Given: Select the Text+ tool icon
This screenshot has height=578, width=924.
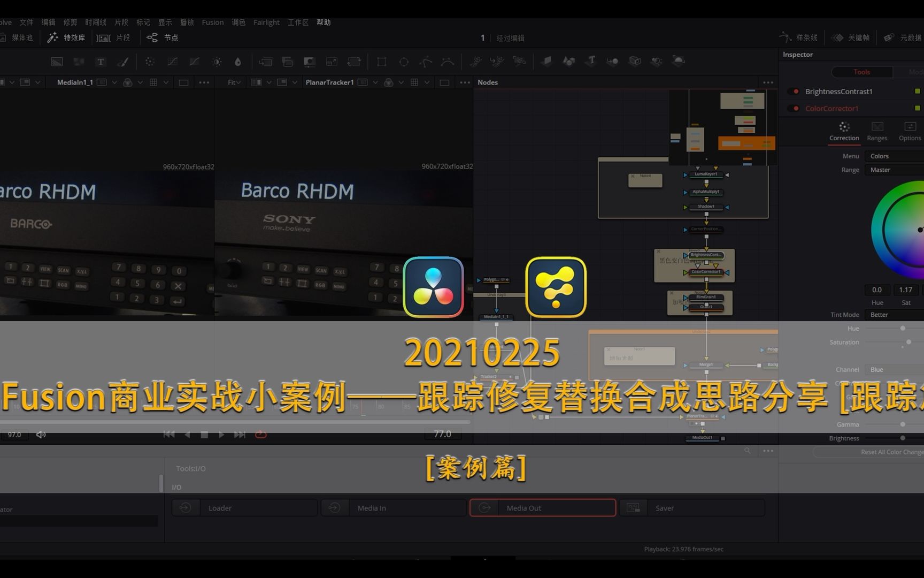Looking at the screenshot, I should [x=101, y=62].
